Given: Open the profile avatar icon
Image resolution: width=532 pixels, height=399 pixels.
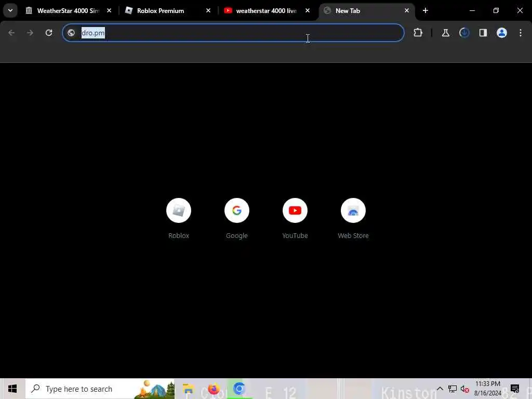Looking at the screenshot, I should click(502, 33).
